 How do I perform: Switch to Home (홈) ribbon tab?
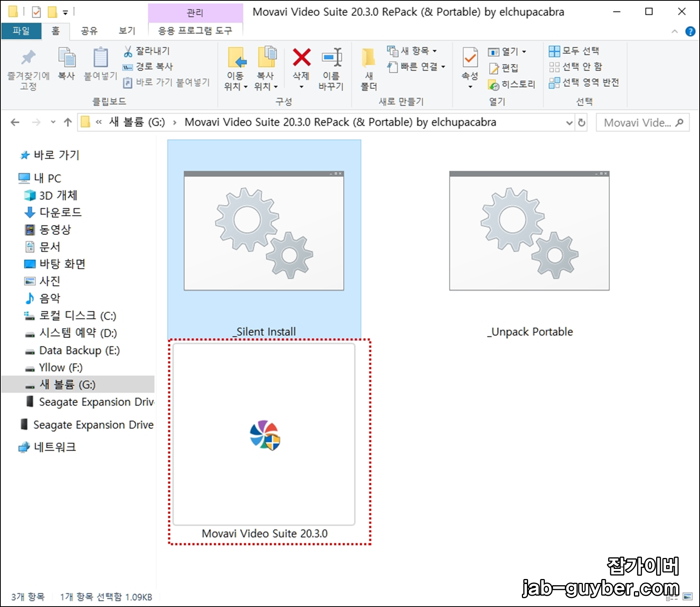point(56,31)
